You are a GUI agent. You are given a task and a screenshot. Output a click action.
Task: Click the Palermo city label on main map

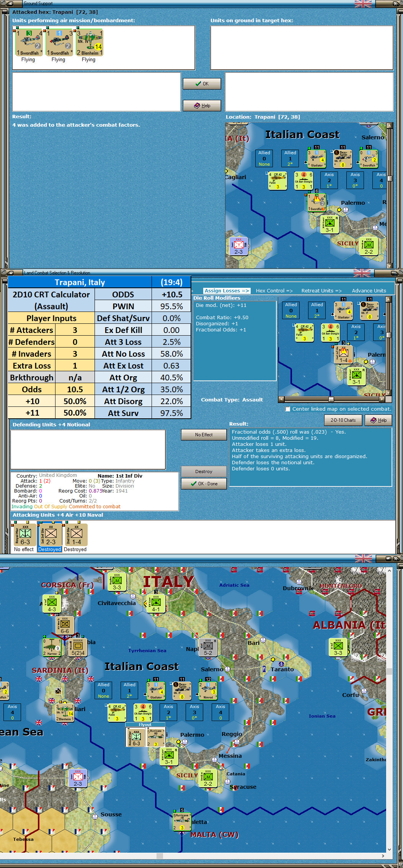[x=192, y=735]
